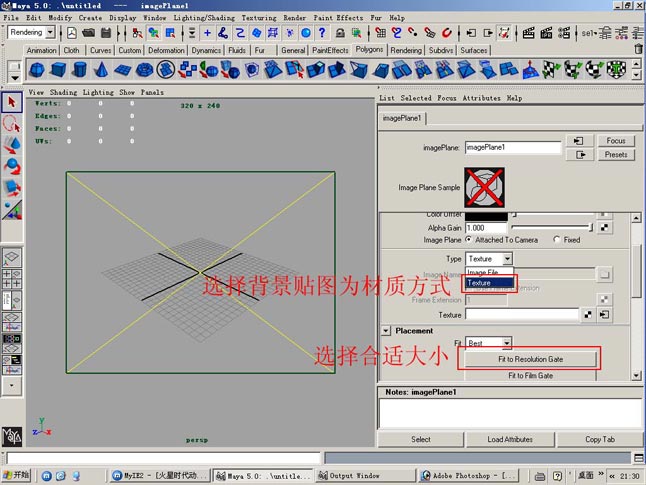This screenshot has height=485, width=646.
Task: Open the Type dropdown showing Texture
Action: tap(508, 259)
